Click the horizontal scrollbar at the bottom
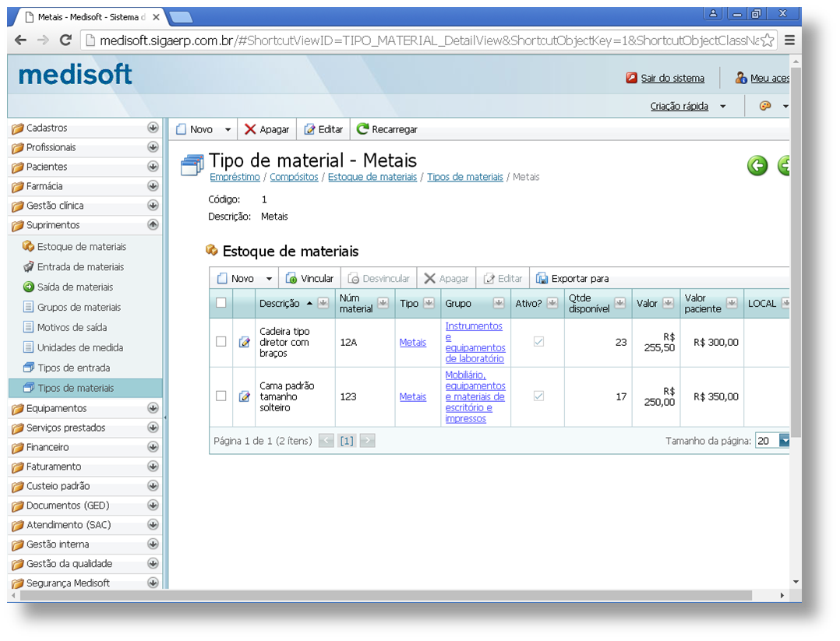 (386, 596)
